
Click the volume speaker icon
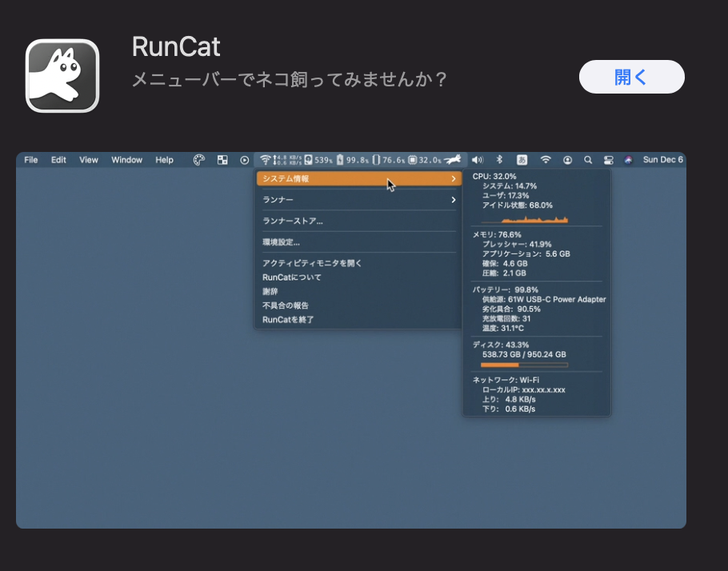tap(478, 160)
